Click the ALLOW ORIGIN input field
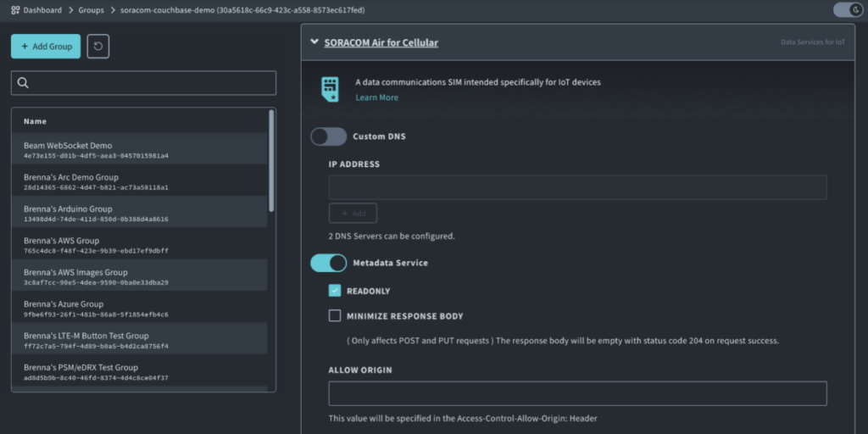Viewport: 868px width, 434px height. [577, 393]
